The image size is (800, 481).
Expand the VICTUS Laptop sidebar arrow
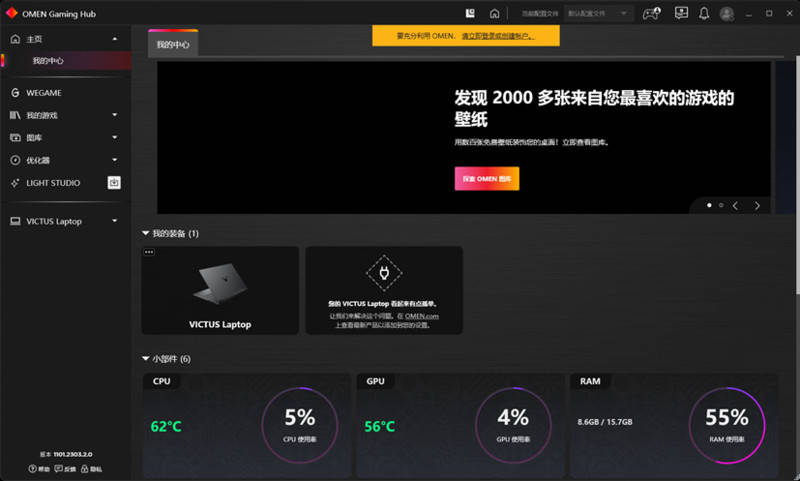115,221
